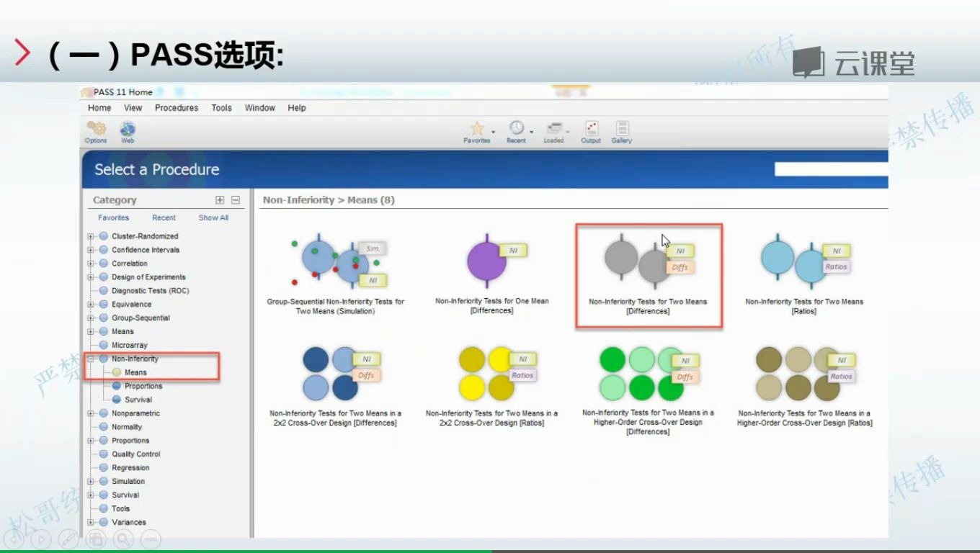Click the procedure search box
This screenshot has height=553, width=980.
point(831,169)
